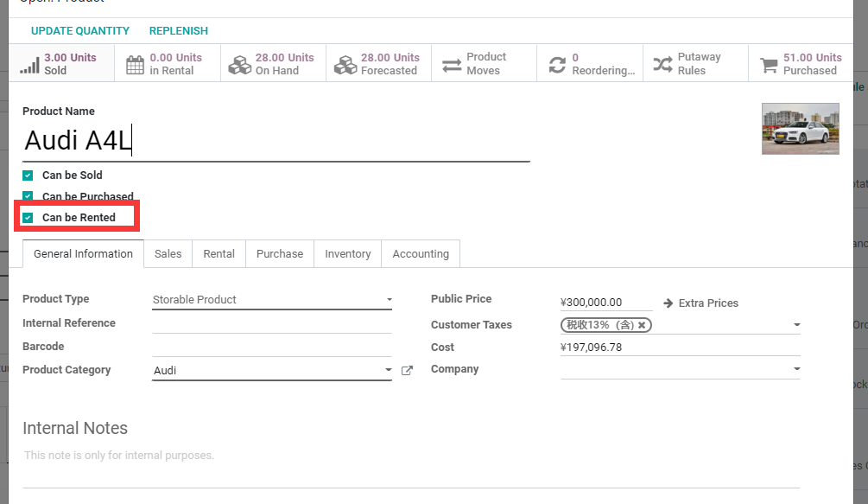
Task: Remove the 13% customer tax tag
Action: pyautogui.click(x=642, y=325)
